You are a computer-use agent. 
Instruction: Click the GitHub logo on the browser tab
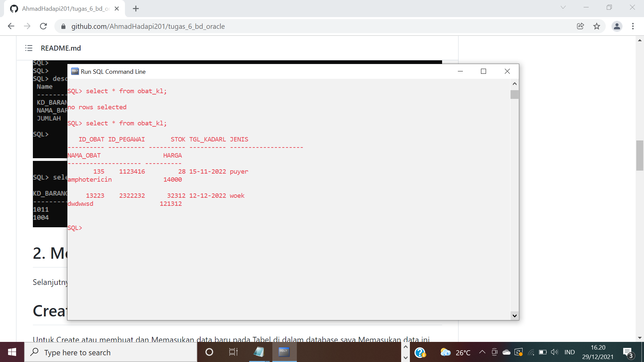[x=14, y=8]
